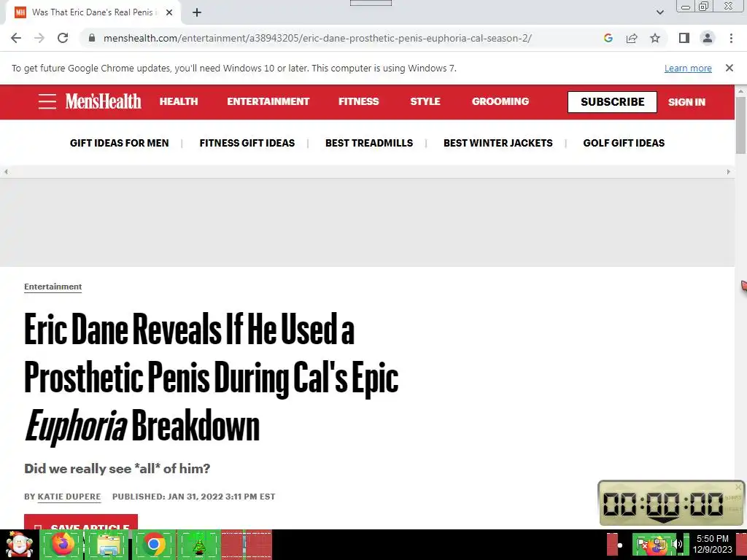Open Firefox from the taskbar
Screen dimensions: 747x560
click(63, 544)
